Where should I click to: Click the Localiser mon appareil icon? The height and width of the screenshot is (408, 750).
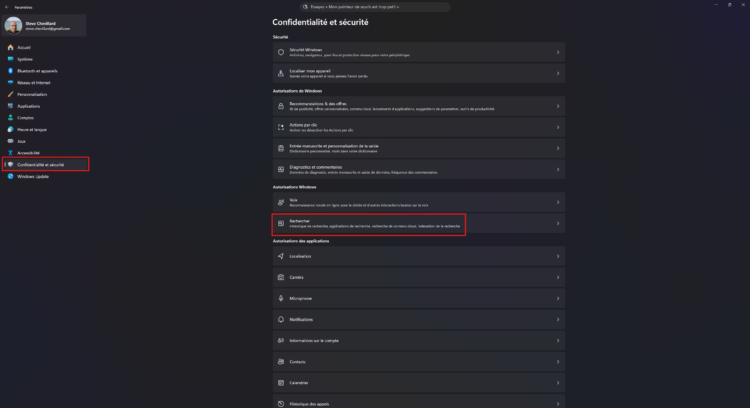[x=281, y=73]
